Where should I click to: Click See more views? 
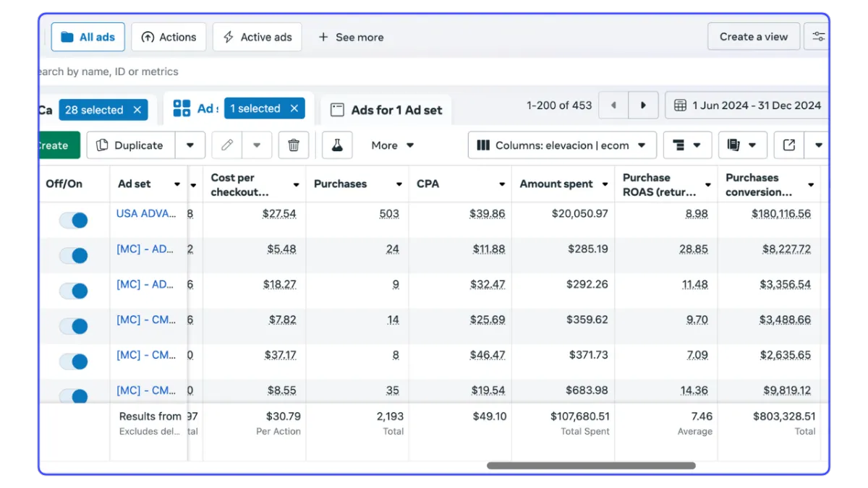(x=351, y=37)
